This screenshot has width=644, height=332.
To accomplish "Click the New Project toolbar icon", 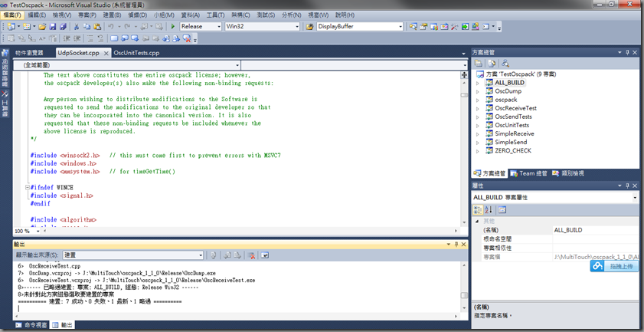I will pyautogui.click(x=11, y=26).
